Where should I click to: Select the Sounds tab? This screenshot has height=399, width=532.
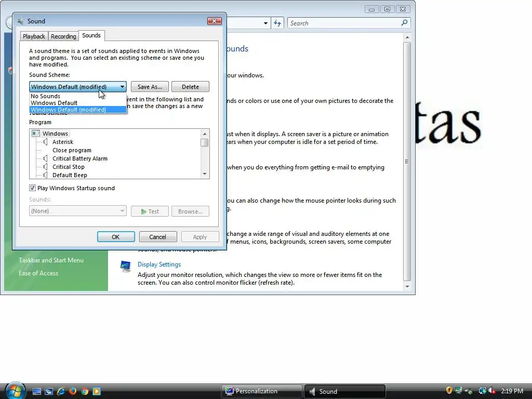tap(91, 35)
